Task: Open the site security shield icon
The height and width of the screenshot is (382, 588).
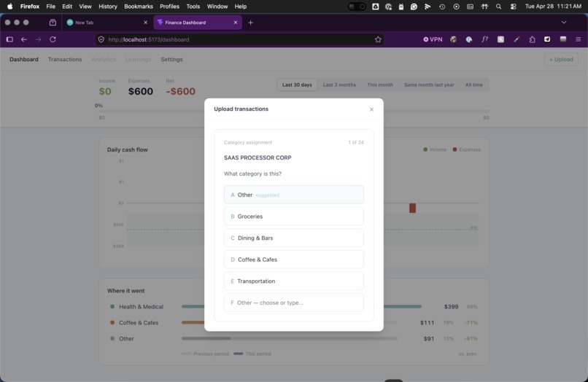Action: coord(101,39)
